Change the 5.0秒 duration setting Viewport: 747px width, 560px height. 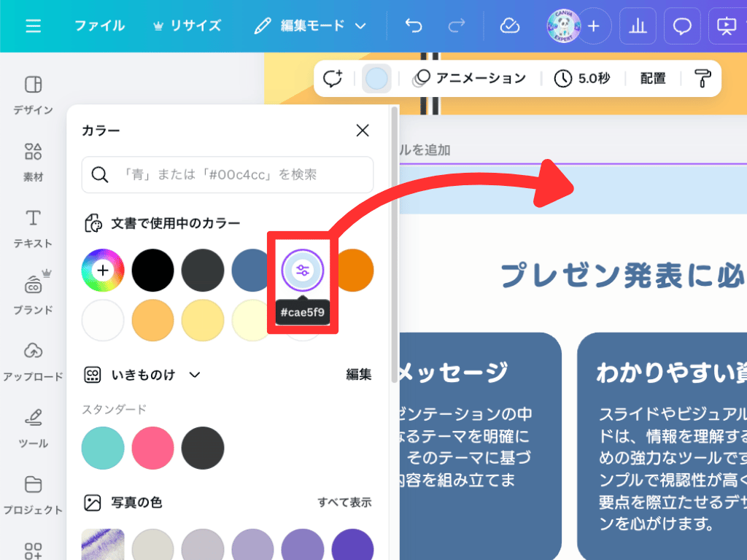click(582, 78)
